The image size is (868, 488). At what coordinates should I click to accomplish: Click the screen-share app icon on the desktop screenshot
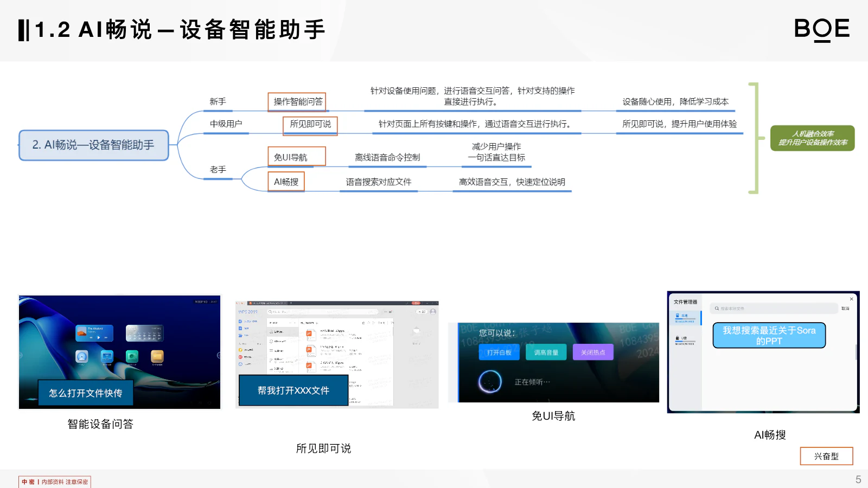click(107, 356)
